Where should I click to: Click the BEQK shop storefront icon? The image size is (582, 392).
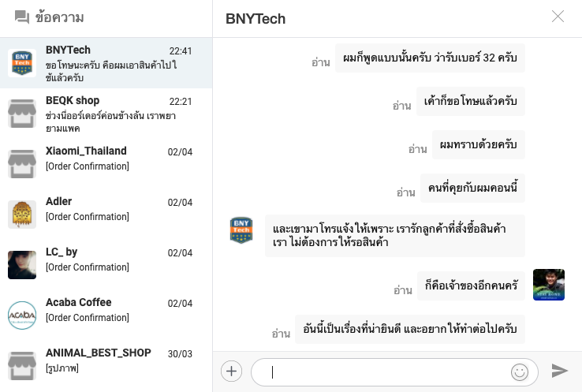click(22, 114)
